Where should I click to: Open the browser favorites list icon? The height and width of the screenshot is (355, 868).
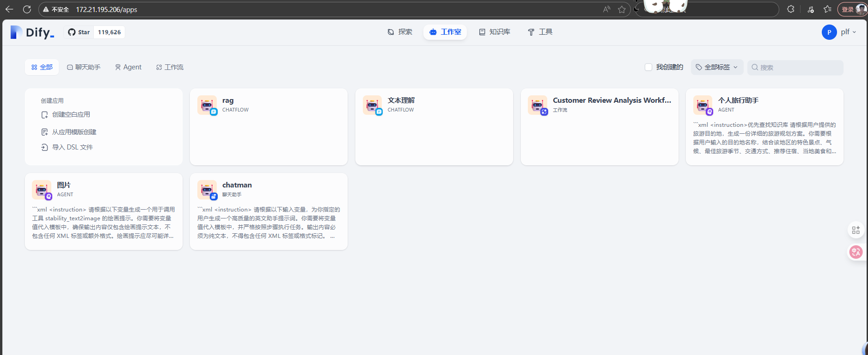(x=827, y=9)
